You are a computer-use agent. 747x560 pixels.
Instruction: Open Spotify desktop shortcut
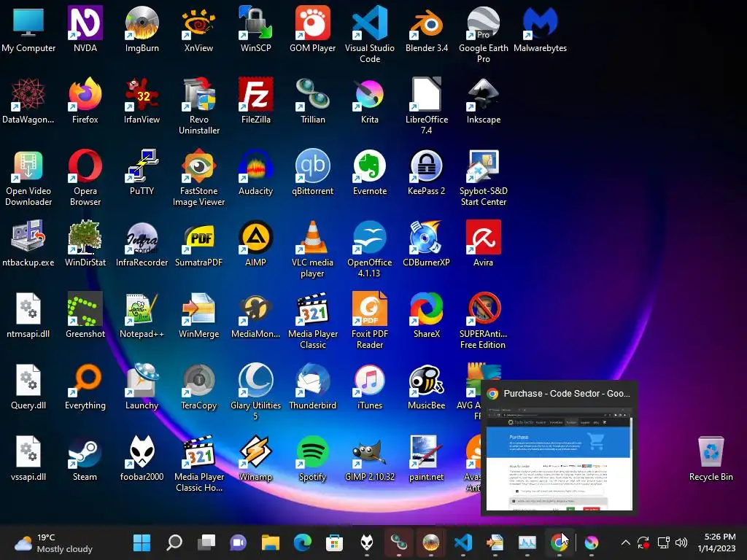tap(312, 458)
